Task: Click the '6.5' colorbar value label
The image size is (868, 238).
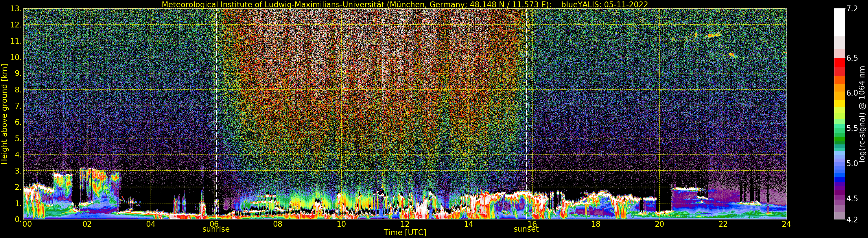Action: coord(852,58)
